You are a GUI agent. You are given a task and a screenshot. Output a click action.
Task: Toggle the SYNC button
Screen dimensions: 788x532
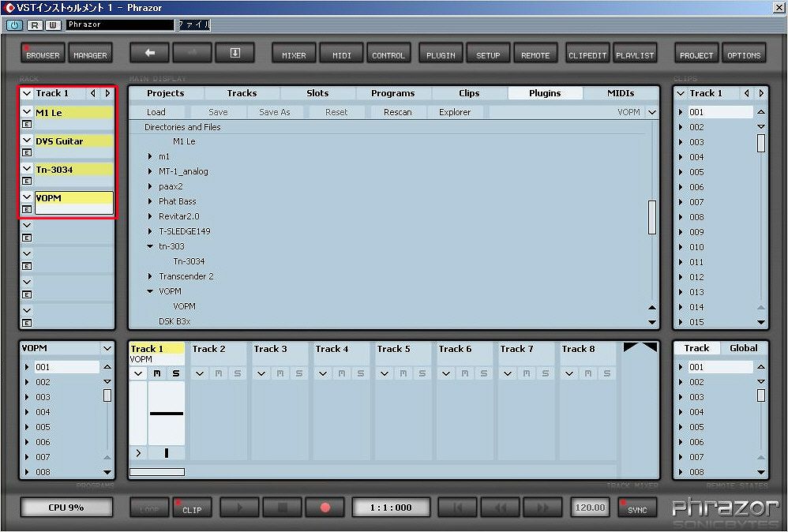(637, 508)
